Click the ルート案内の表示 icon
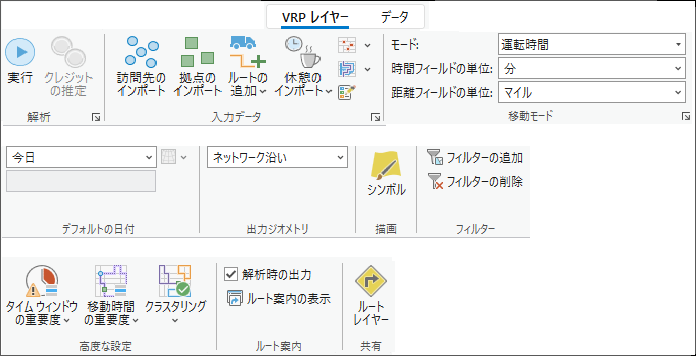The image size is (698, 360). tap(234, 298)
